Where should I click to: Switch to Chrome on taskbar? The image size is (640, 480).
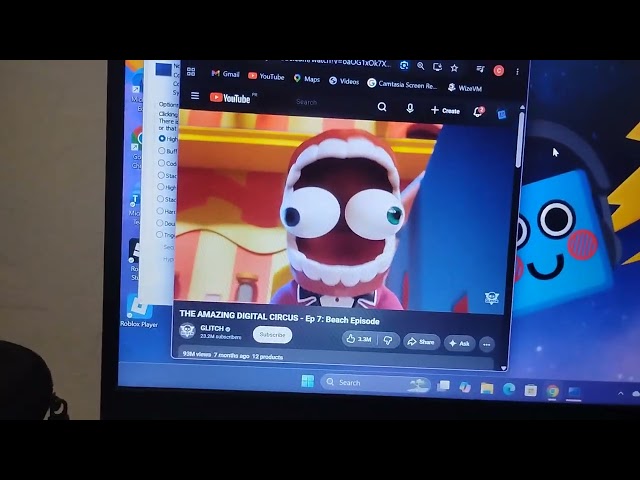coord(552,391)
